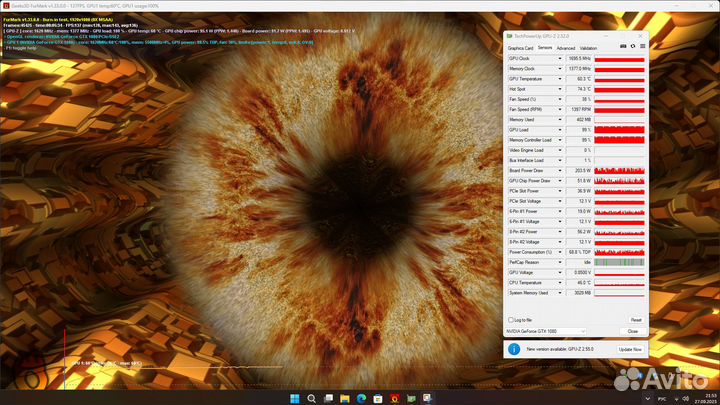Open the 8-Pin #2 Power dropdown
The width and height of the screenshot is (720, 405).
pyautogui.click(x=560, y=231)
